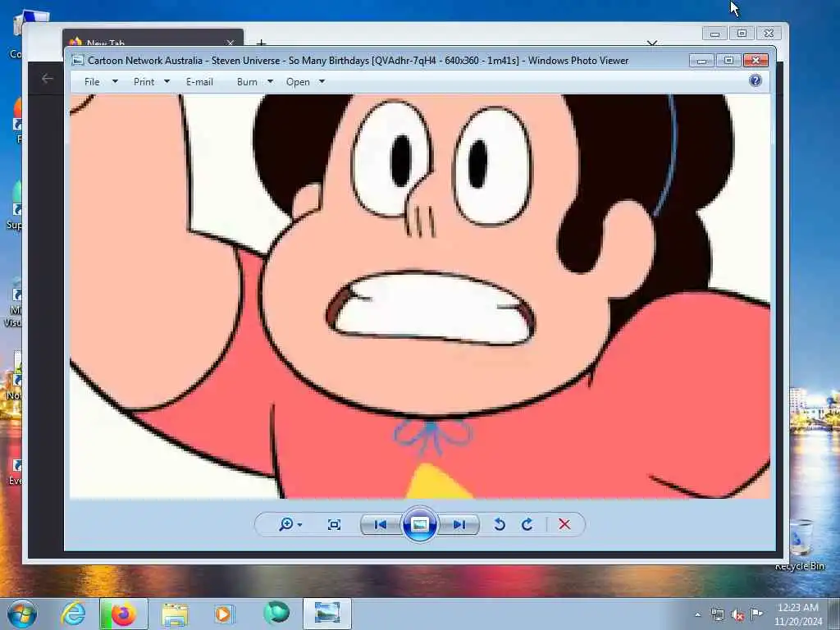The image size is (840, 630).
Task: Maximize the Windows Photo Viewer window
Action: (728, 61)
